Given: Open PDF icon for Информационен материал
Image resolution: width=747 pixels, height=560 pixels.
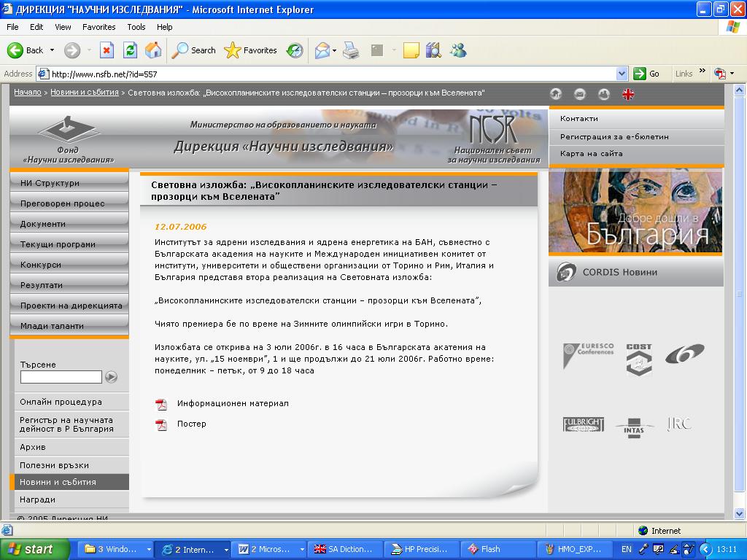Looking at the screenshot, I should pyautogui.click(x=161, y=404).
